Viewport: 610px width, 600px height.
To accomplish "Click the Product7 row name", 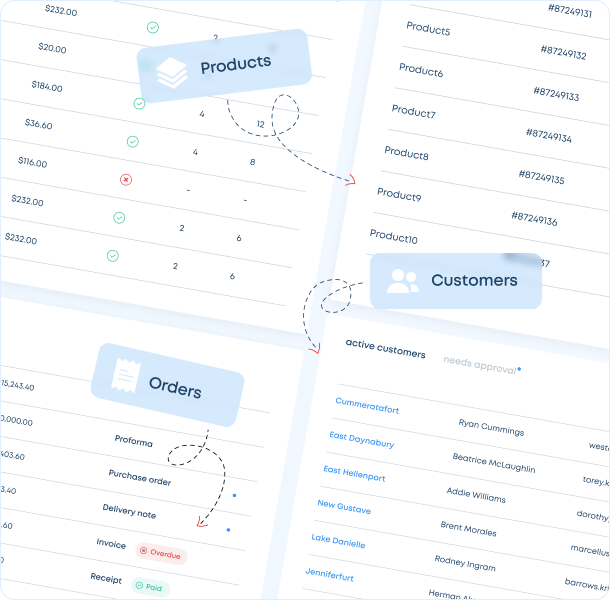I will tap(414, 111).
